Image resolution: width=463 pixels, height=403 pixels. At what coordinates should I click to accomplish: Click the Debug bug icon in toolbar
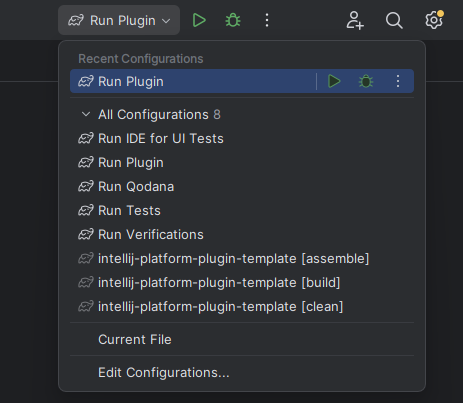[233, 20]
